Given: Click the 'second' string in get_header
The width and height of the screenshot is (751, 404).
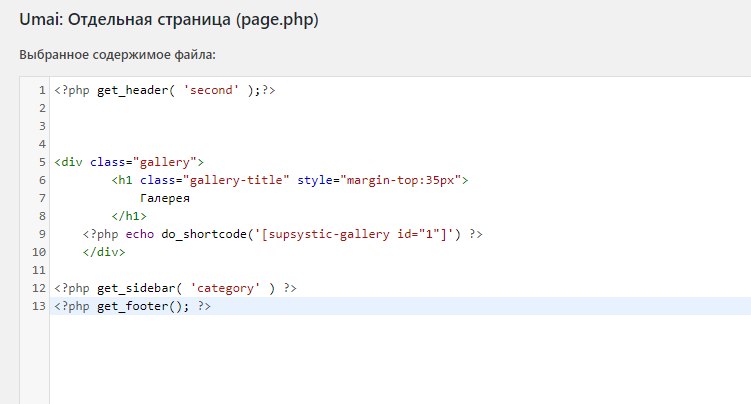Looking at the screenshot, I should 211,90.
